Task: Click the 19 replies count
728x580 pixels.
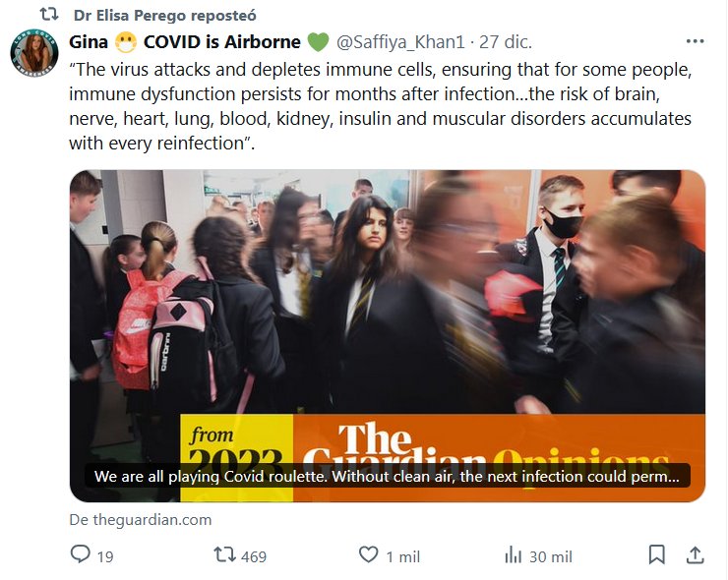Action: click(x=105, y=556)
